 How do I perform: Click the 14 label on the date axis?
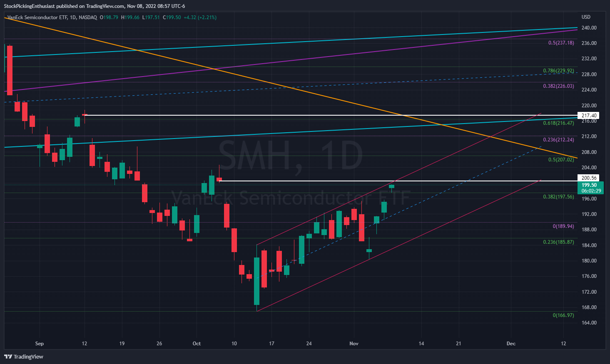coord(421,344)
